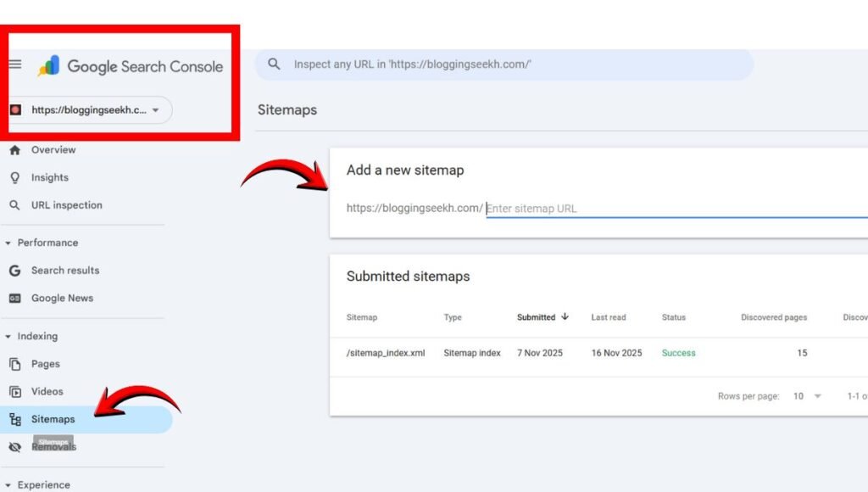Collapse the Indexing section
Image resolution: width=868 pixels, height=492 pixels.
(x=8, y=337)
